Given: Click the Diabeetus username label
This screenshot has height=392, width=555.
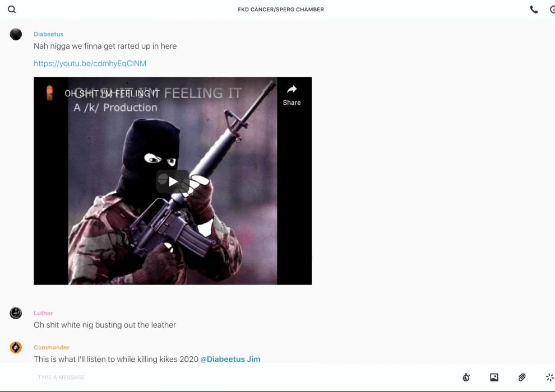Looking at the screenshot, I should pyautogui.click(x=48, y=34).
